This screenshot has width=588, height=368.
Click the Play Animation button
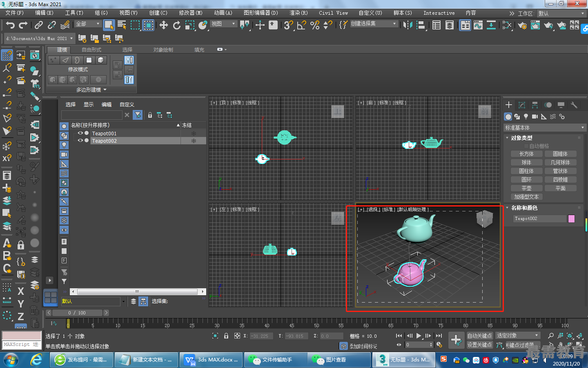click(x=419, y=336)
